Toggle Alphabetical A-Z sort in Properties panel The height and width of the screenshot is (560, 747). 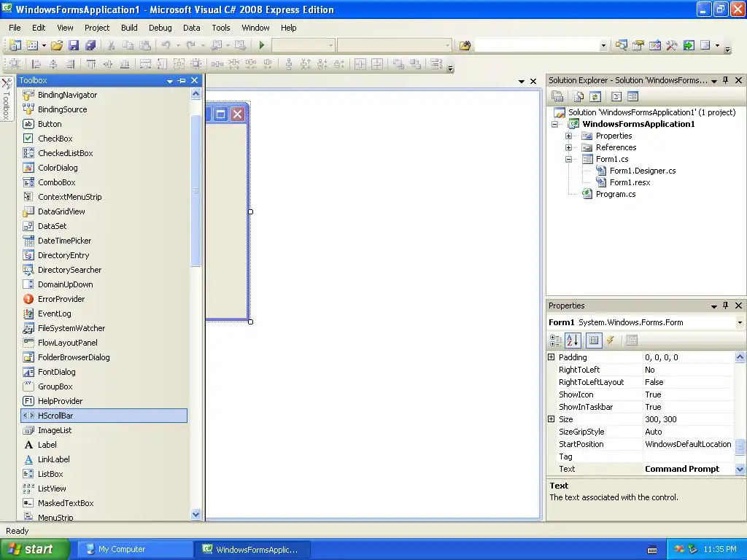pos(573,340)
